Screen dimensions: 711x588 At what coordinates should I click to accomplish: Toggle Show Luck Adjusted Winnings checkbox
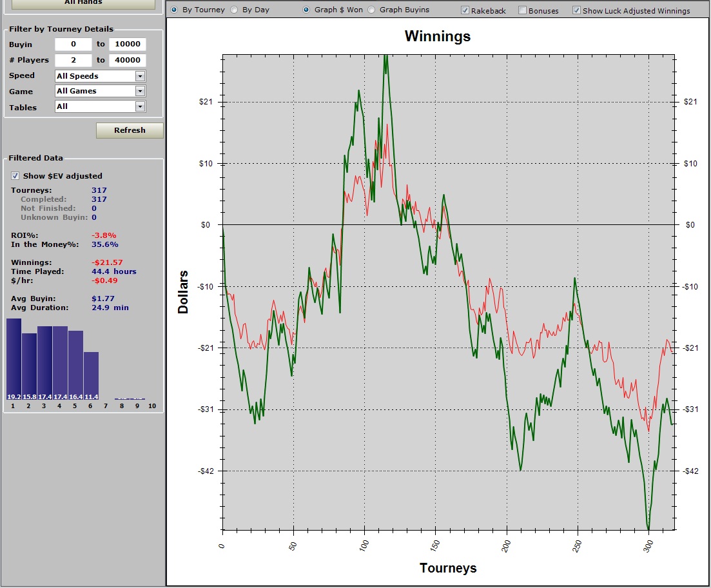(576, 10)
